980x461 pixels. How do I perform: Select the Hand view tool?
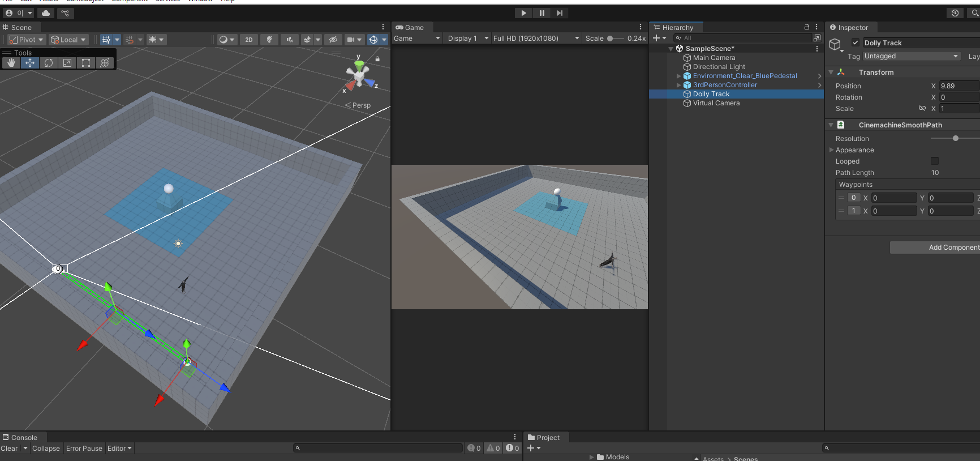(x=11, y=63)
